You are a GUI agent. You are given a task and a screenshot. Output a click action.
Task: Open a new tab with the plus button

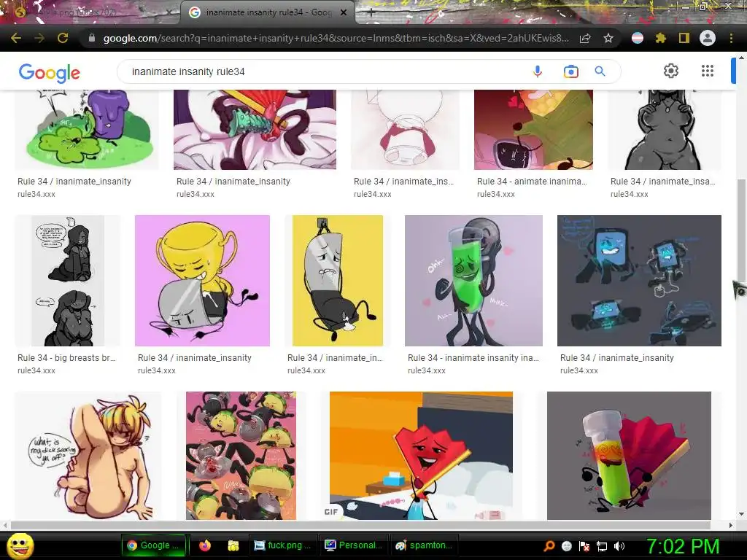coord(371,13)
